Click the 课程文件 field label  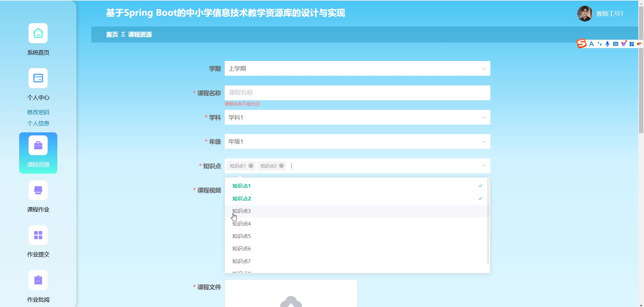click(209, 287)
